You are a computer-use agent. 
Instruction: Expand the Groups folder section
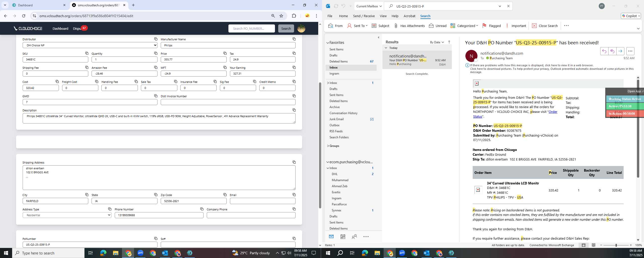click(328, 146)
